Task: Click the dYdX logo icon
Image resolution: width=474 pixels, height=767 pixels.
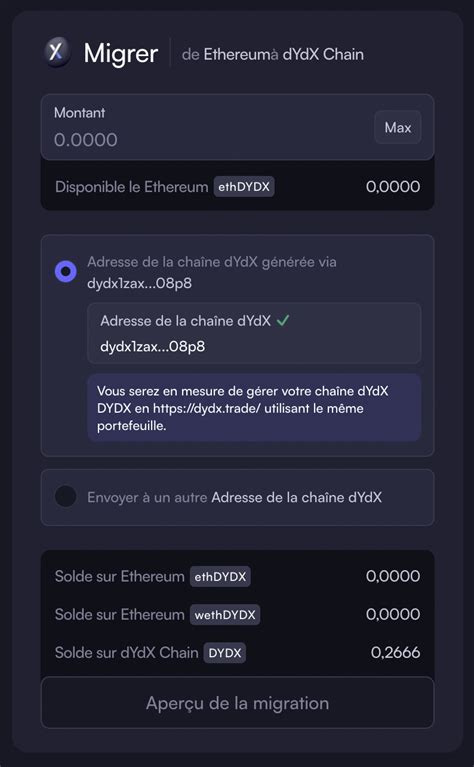Action: click(x=57, y=51)
